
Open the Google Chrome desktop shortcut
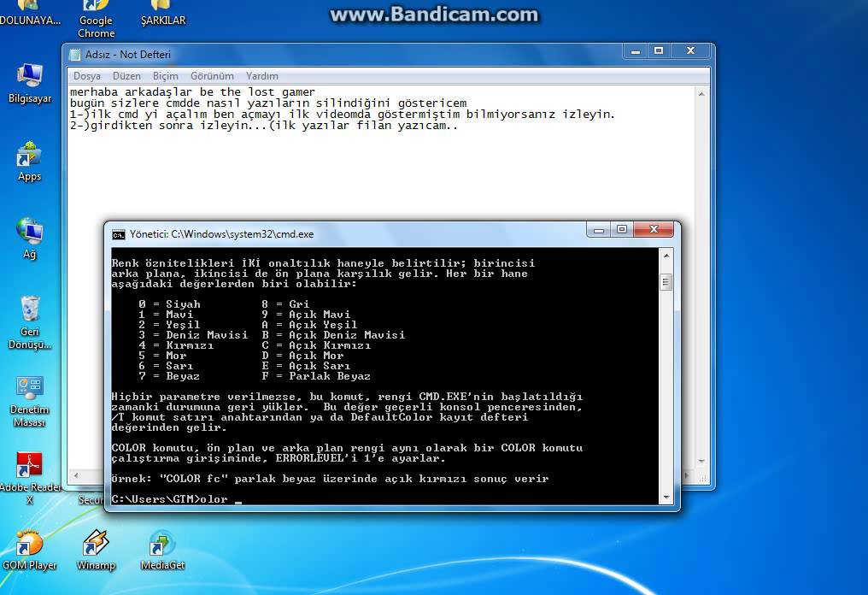(x=96, y=19)
